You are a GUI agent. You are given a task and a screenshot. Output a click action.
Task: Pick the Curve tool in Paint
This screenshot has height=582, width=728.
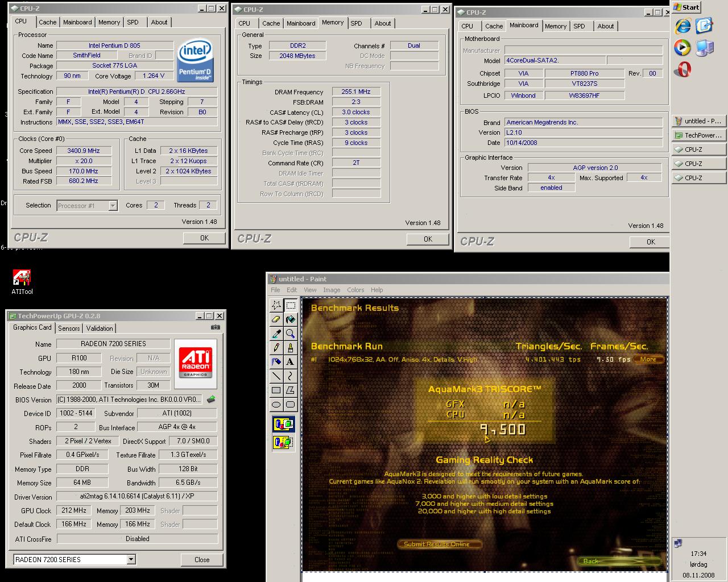coord(291,376)
